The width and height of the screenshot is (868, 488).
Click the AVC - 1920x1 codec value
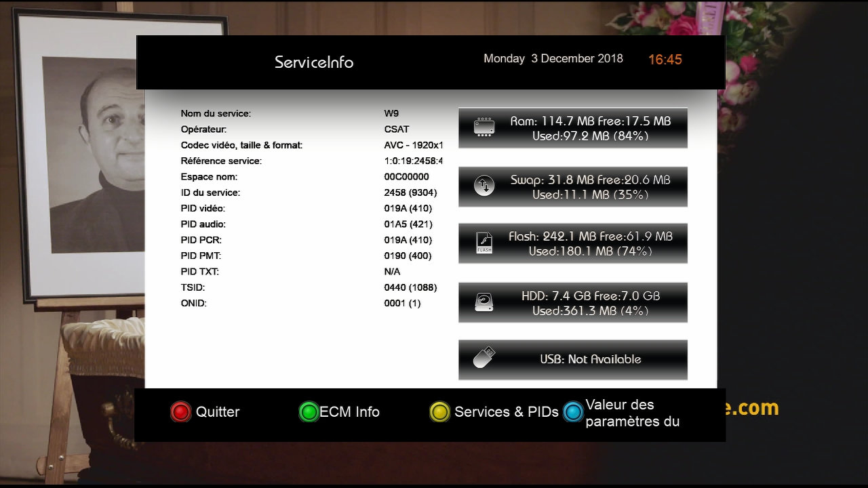[413, 145]
